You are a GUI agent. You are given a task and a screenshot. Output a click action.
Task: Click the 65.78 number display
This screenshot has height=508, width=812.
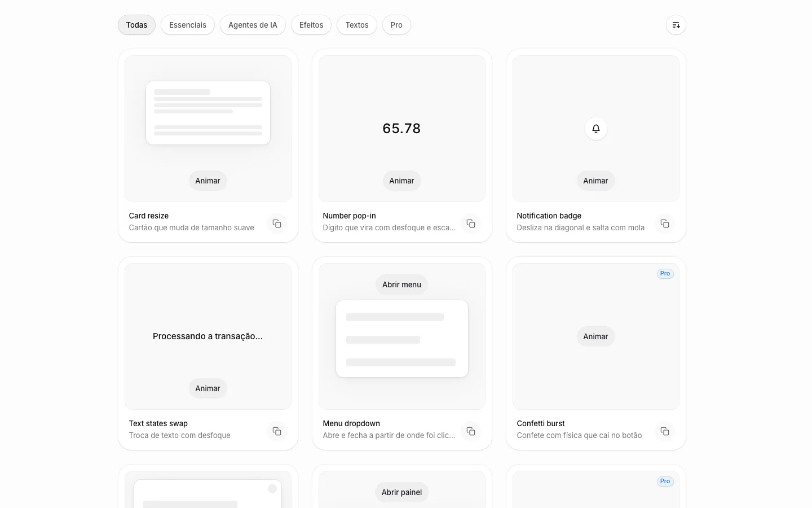click(402, 129)
